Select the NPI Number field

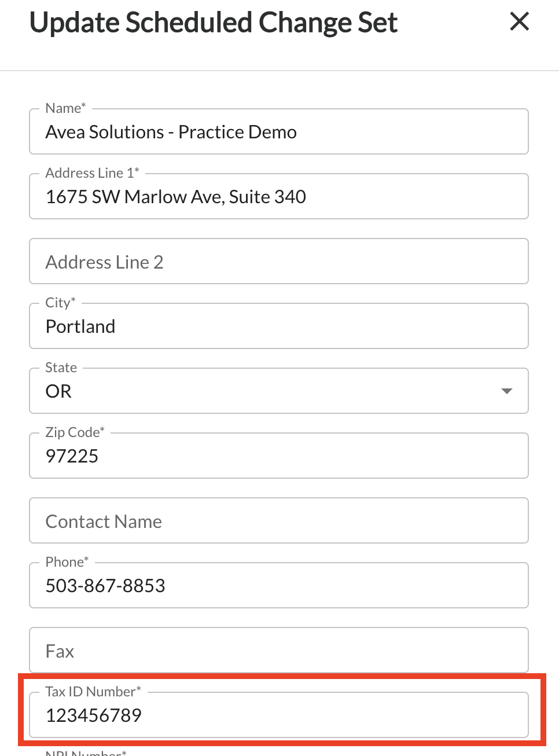coord(279,753)
